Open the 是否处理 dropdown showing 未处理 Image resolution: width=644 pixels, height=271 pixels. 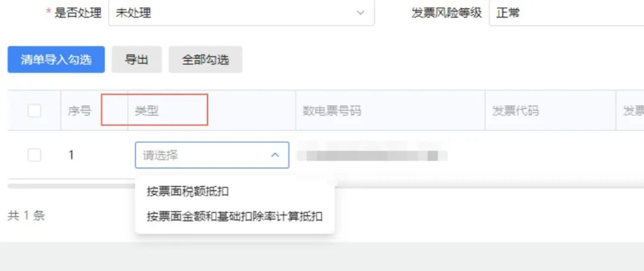click(241, 13)
